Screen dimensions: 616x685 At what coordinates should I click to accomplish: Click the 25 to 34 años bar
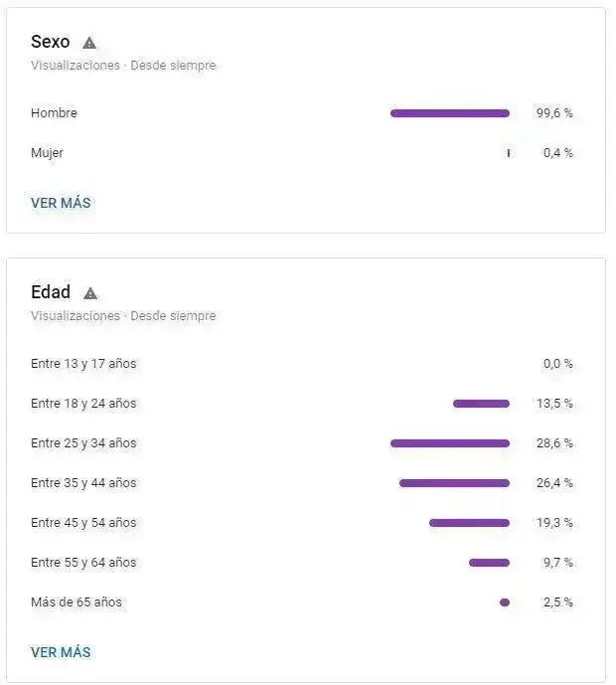click(449, 443)
